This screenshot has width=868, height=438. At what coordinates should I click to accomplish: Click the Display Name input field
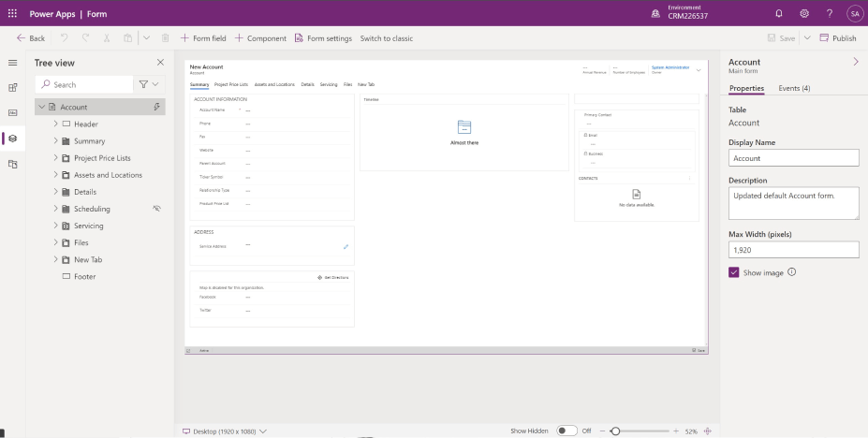(x=794, y=157)
